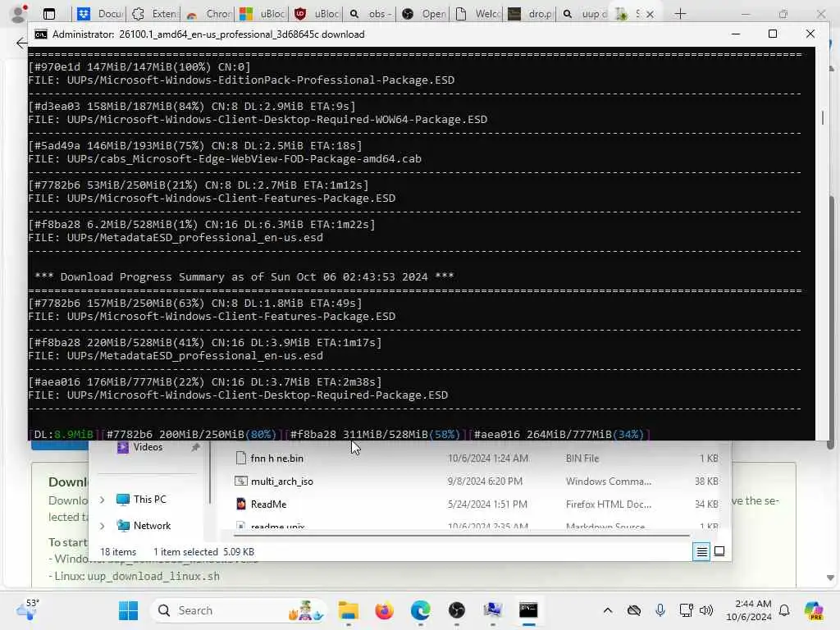Image resolution: width=840 pixels, height=630 pixels.
Task: Expand the This PC tree node
Action: 103,500
